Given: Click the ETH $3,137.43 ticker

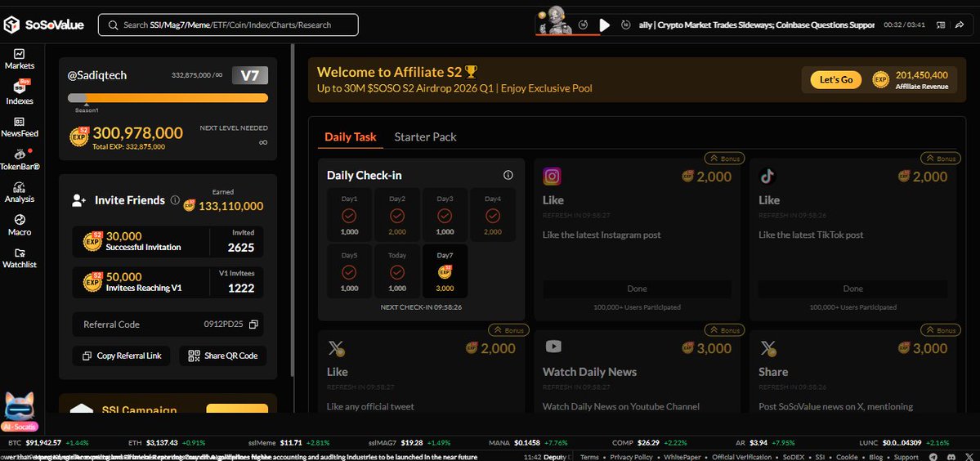Looking at the screenshot, I should tap(167, 443).
